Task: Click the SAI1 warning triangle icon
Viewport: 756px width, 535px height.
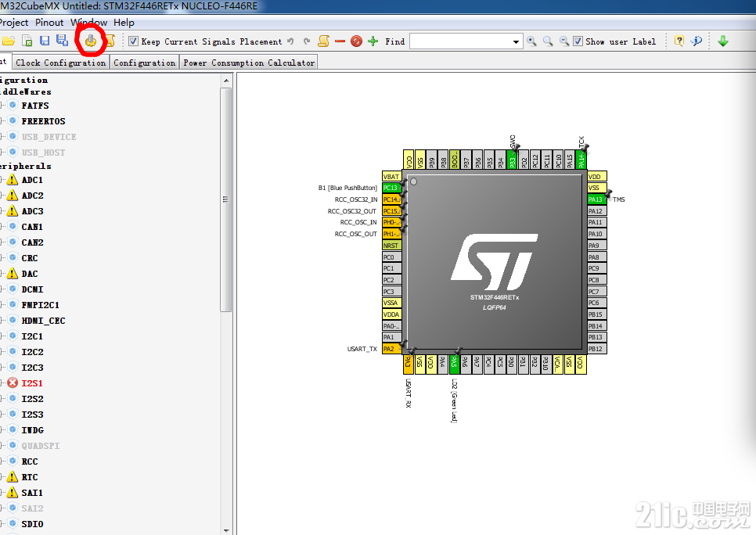Action: pos(13,492)
